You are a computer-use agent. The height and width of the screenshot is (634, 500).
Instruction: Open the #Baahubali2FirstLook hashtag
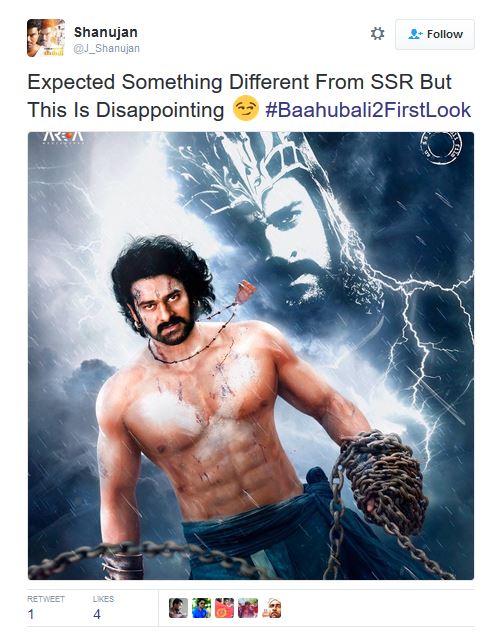[x=368, y=110]
